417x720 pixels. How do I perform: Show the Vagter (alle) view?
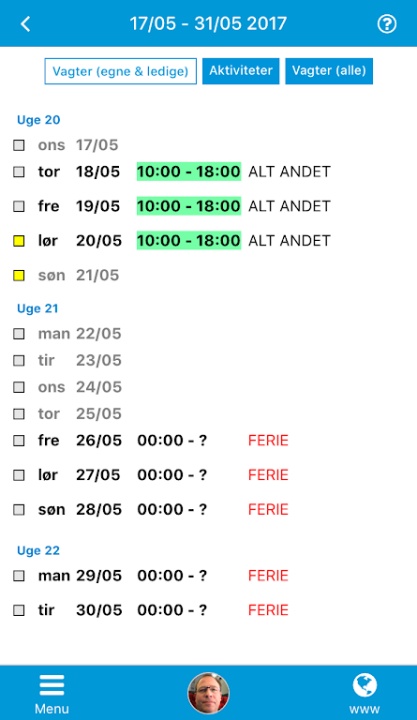(x=329, y=71)
